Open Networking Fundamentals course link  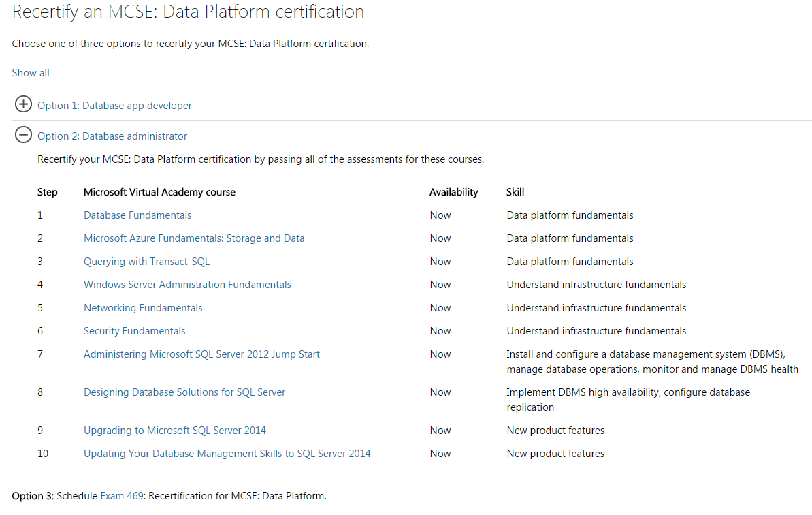(143, 308)
